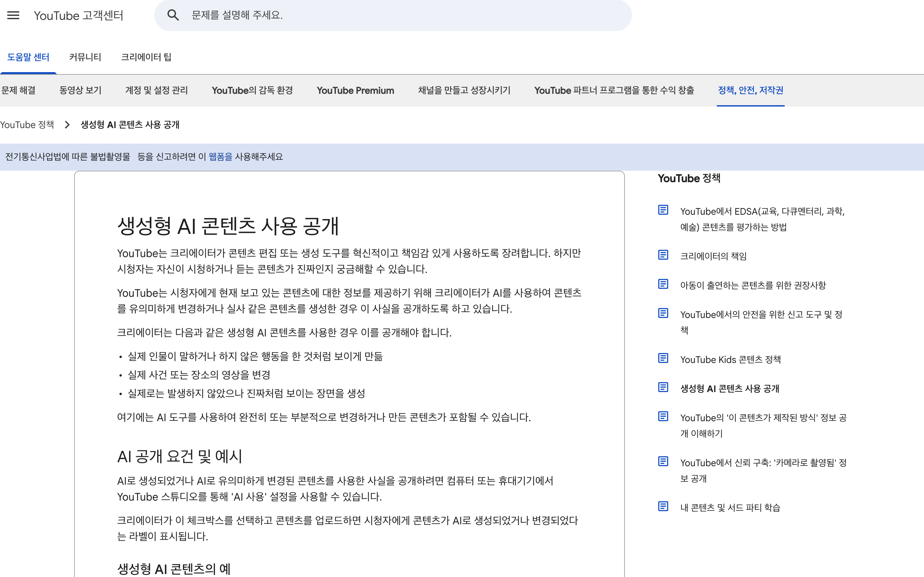Image resolution: width=924 pixels, height=577 pixels.
Task: Open 내 콘텐츠 및 서드 파티 학습 article
Action: (730, 508)
